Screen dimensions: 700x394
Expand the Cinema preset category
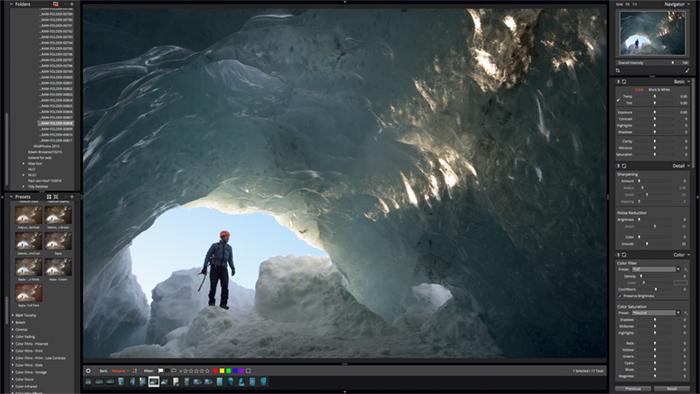point(12,330)
